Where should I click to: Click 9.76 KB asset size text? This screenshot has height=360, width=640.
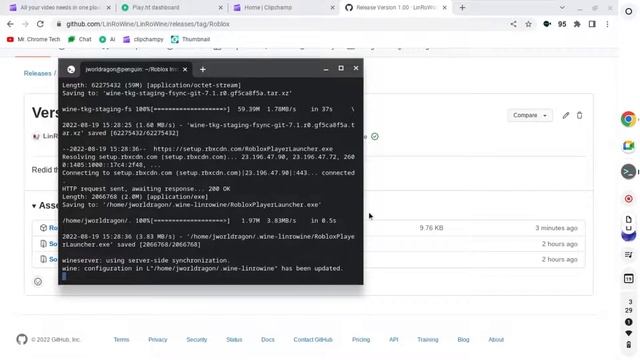pos(431,228)
